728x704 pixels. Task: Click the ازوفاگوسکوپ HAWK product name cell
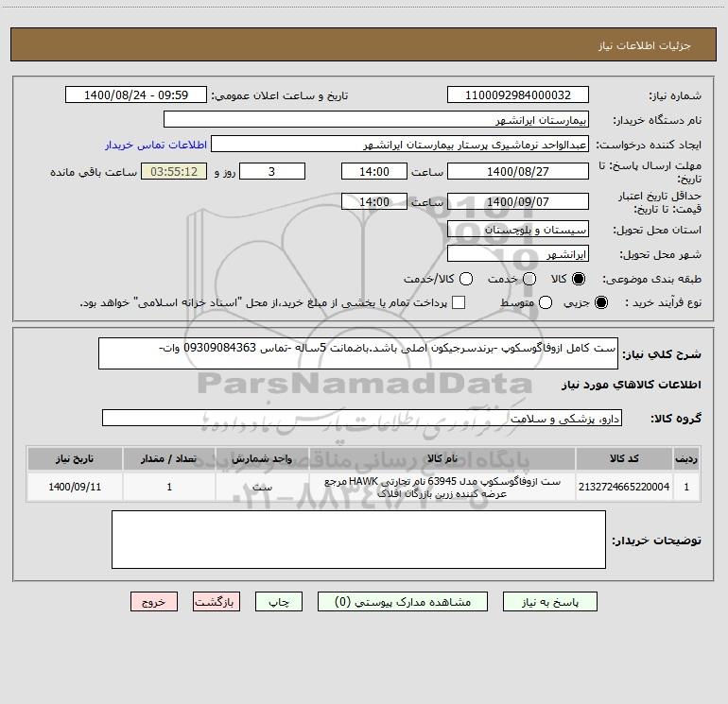tap(442, 487)
